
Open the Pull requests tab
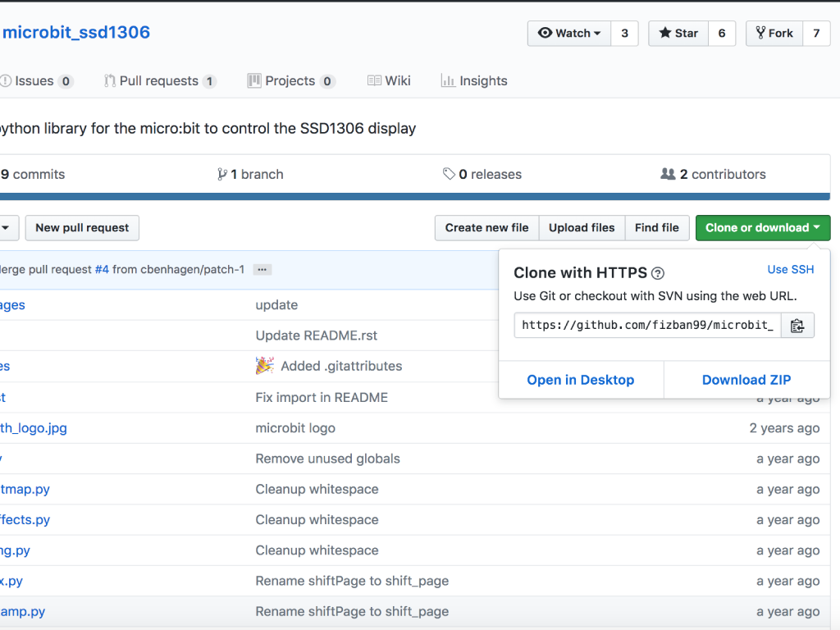point(160,81)
